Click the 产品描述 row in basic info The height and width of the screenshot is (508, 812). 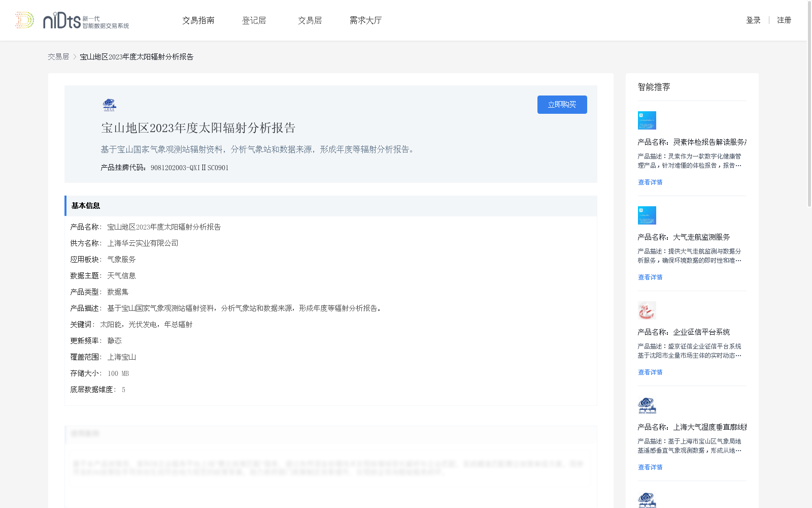226,308
